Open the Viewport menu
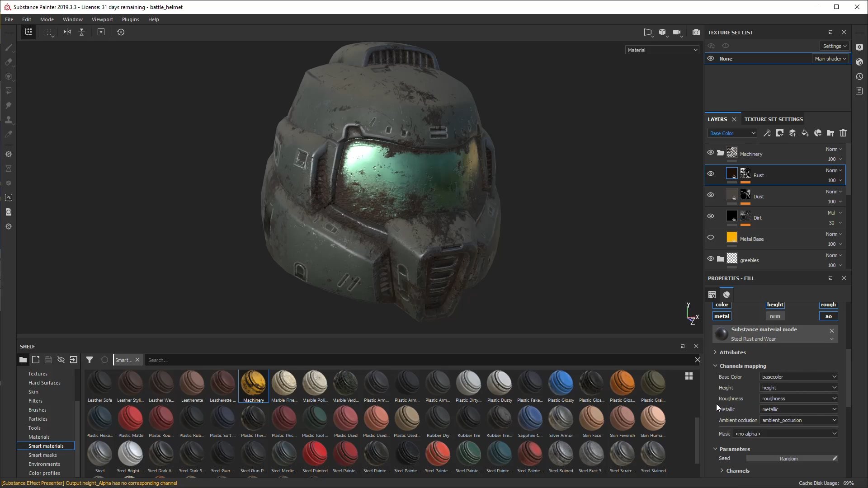 tap(102, 19)
